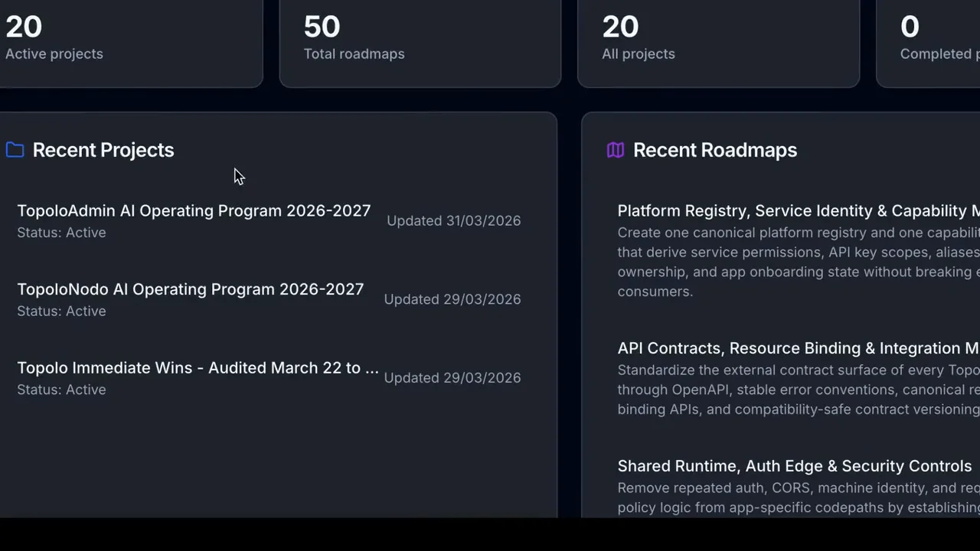Viewport: 980px width, 551px height.
Task: Click the Recent Projects section heading
Action: click(103, 150)
